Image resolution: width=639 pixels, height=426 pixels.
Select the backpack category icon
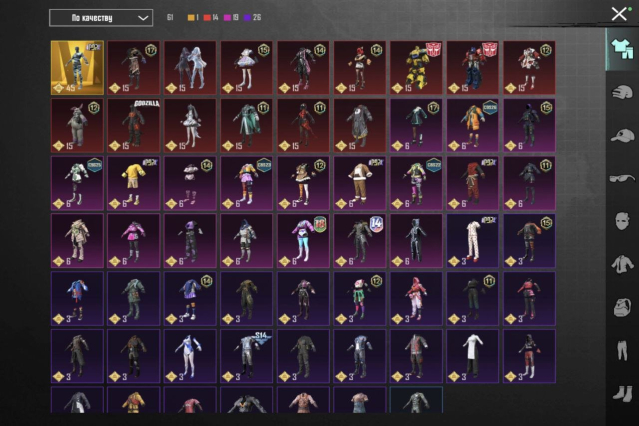[x=620, y=308]
